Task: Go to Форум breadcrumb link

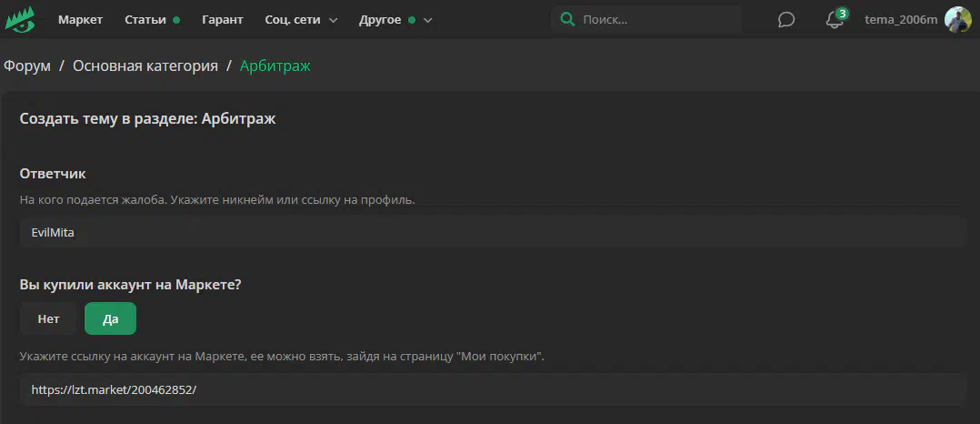Action: tap(27, 66)
